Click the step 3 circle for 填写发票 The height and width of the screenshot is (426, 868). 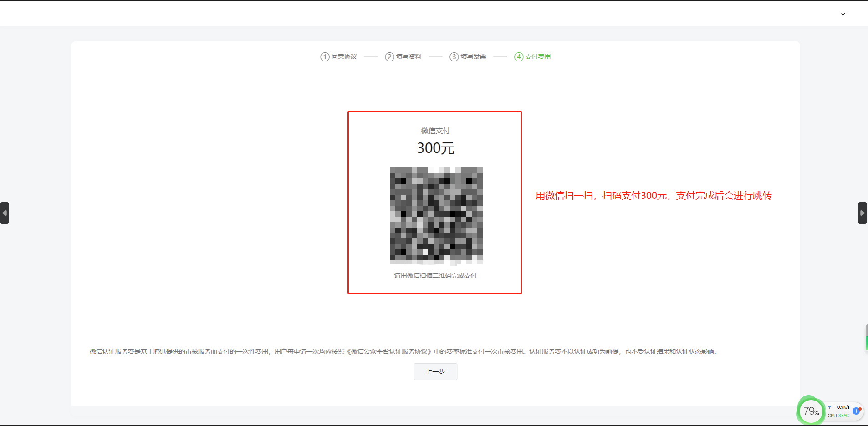(x=454, y=57)
